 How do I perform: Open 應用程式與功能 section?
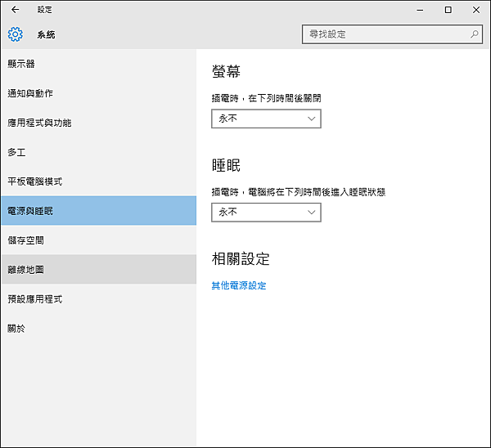[98, 123]
